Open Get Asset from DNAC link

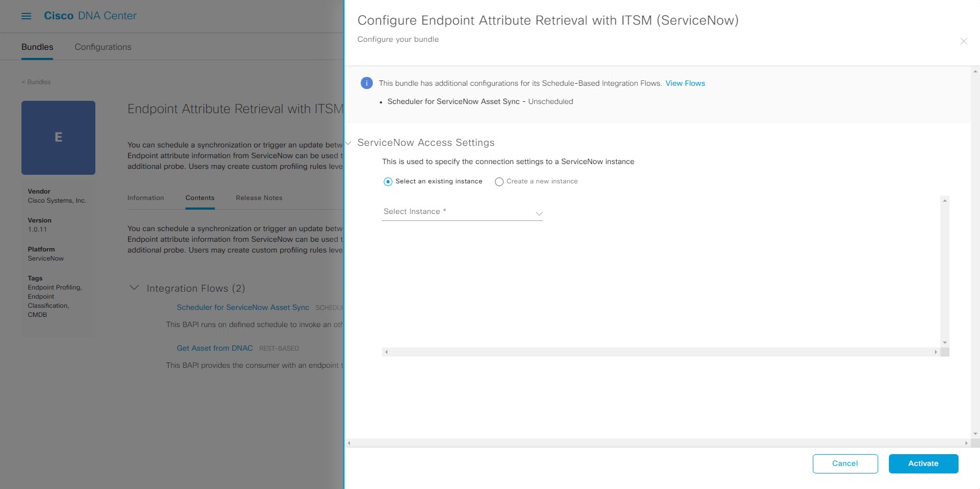(x=215, y=348)
